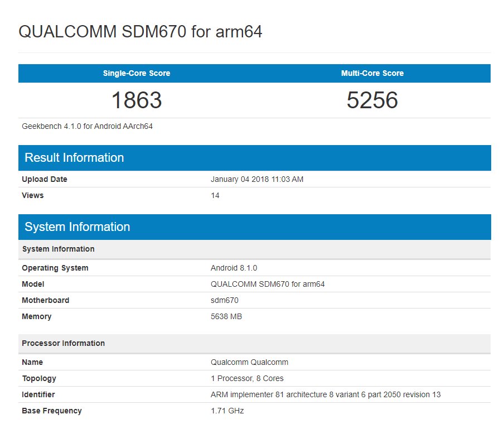
Task: Select the Single-Core Score header
Action: click(x=137, y=73)
